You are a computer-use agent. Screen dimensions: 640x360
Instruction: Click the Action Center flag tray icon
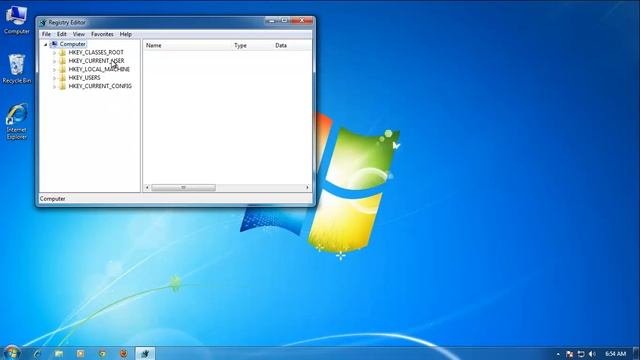569,354
